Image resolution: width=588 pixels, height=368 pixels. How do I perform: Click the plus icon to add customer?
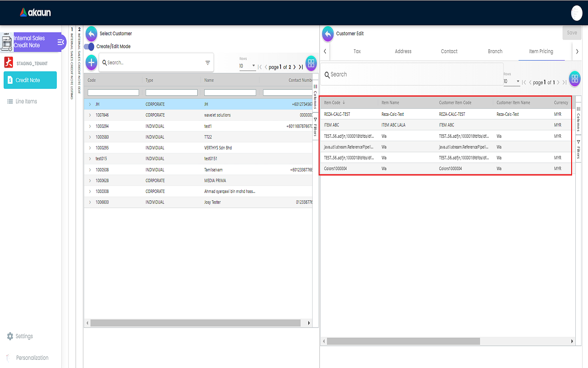tap(91, 63)
